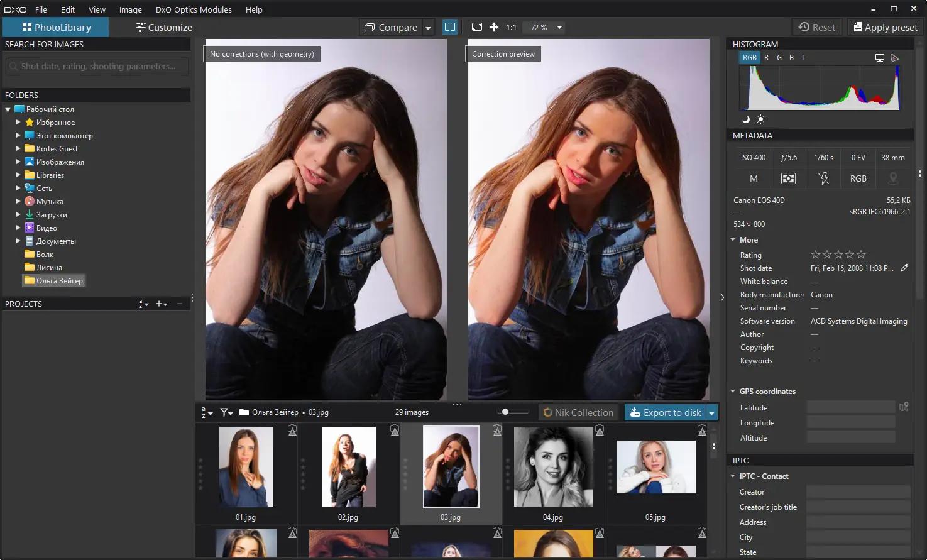Enable highlight clipping warning sun icon
This screenshot has height=560, width=927.
coord(760,119)
